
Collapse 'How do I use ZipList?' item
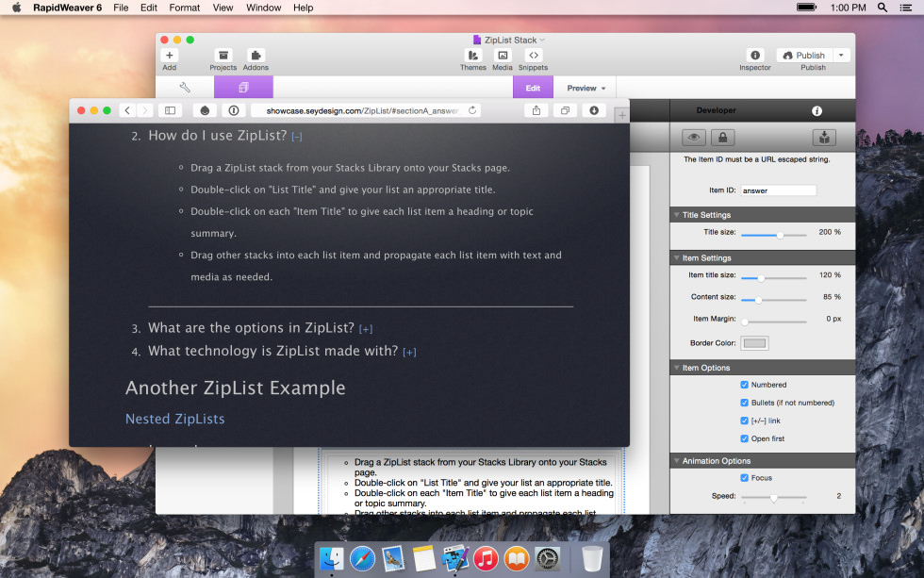click(297, 137)
